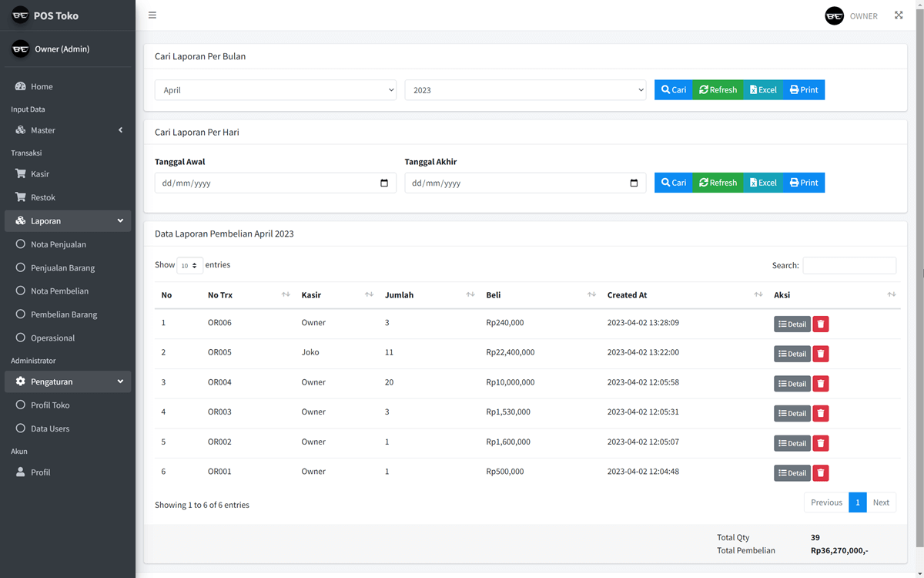Click inside the Search field of the table

coord(849,265)
